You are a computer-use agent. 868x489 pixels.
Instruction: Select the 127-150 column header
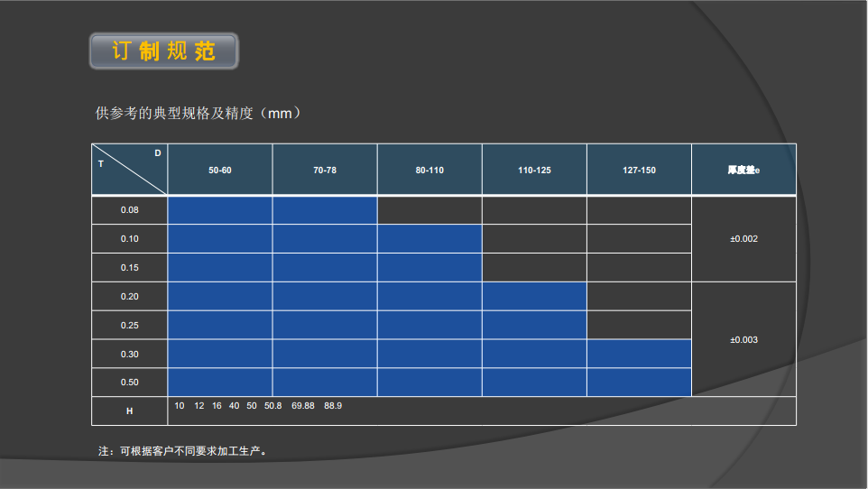point(639,170)
